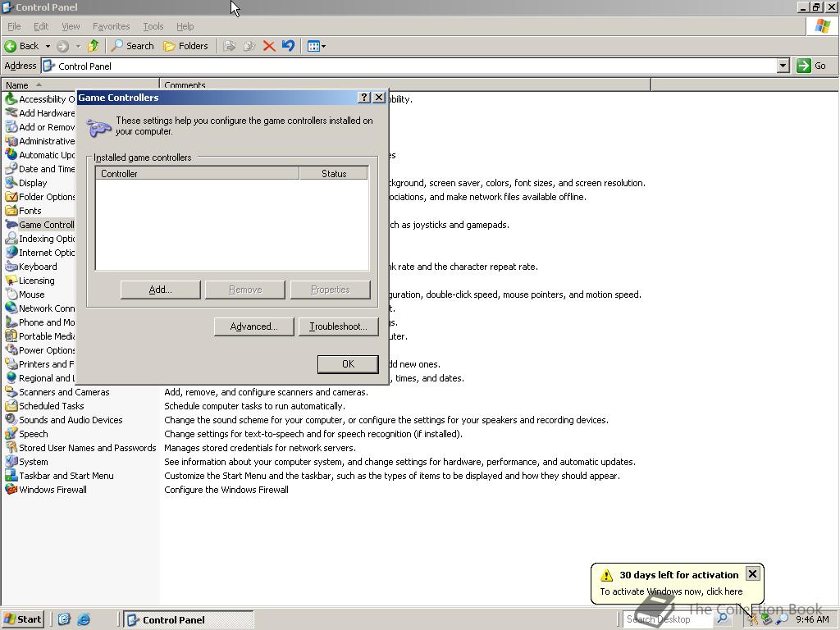Click the Address bar input field
The image size is (840, 630).
[410, 66]
